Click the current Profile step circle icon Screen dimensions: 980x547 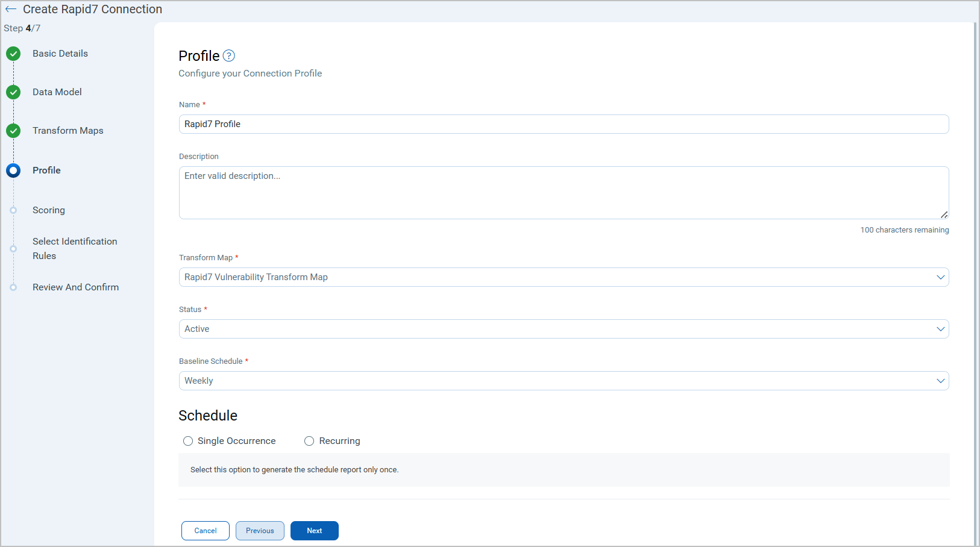pyautogui.click(x=13, y=170)
